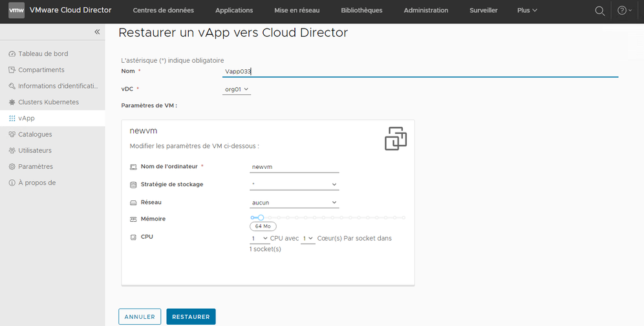Click the CPU chip icon
Image resolution: width=644 pixels, height=326 pixels.
pos(133,237)
